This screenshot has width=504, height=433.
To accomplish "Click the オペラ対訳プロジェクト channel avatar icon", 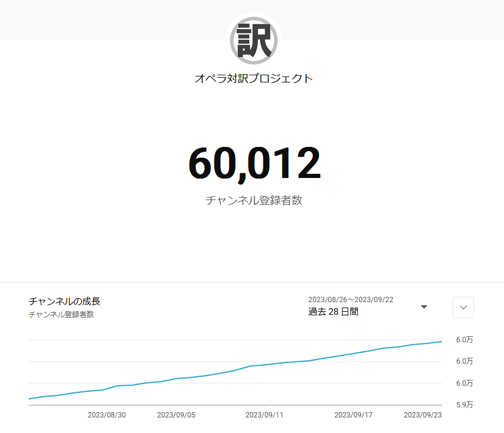I will [x=254, y=41].
